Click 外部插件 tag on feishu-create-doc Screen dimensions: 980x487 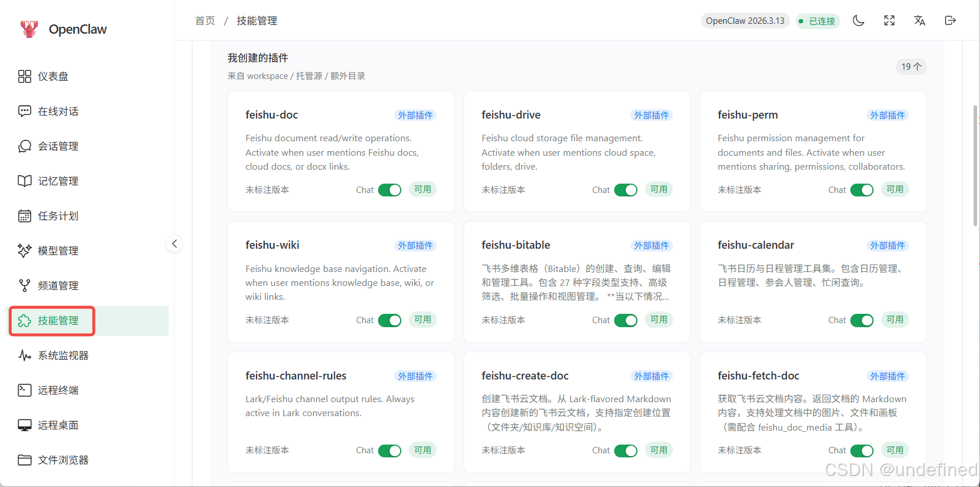pyautogui.click(x=651, y=376)
